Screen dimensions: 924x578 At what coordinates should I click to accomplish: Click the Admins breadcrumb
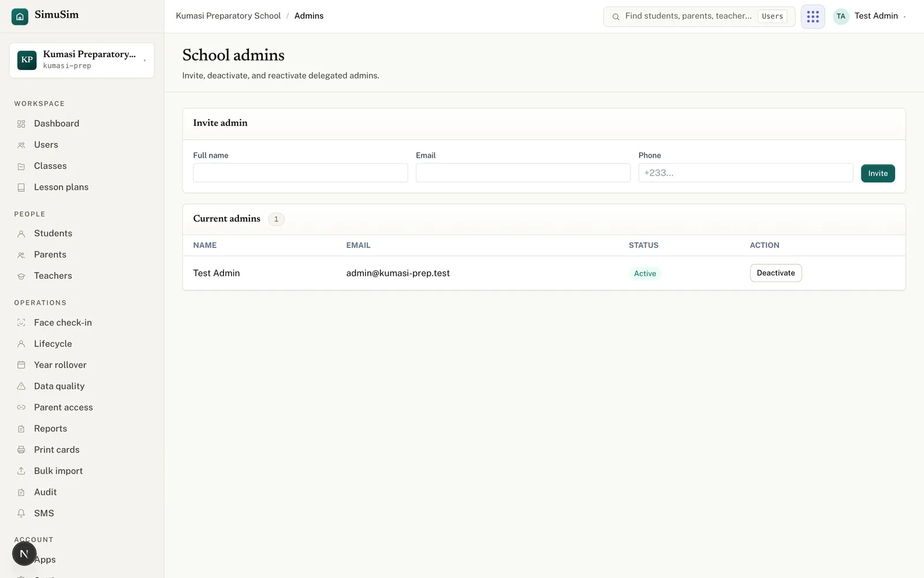[309, 16]
